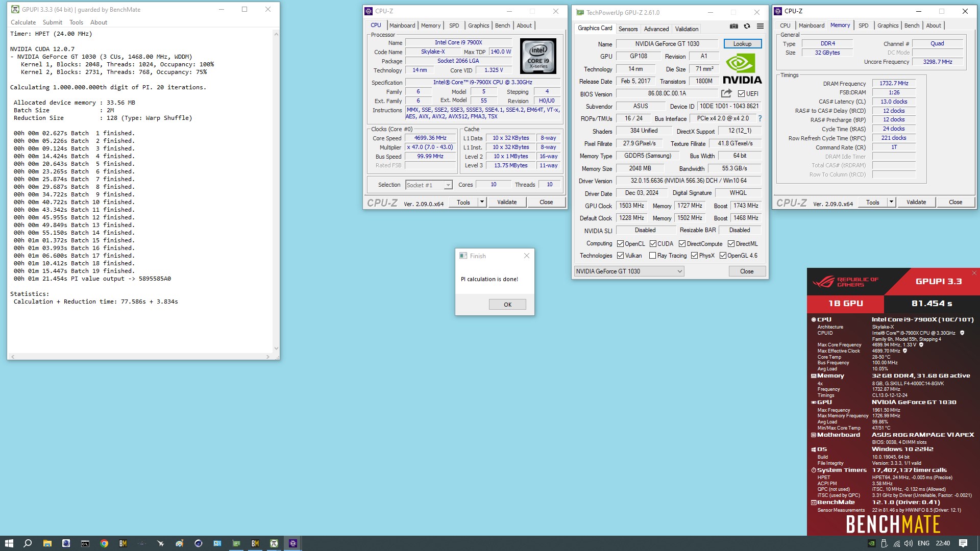Screen dimensions: 980x551
Task: Click Validate in CPU-Z Memory window
Action: click(916, 202)
